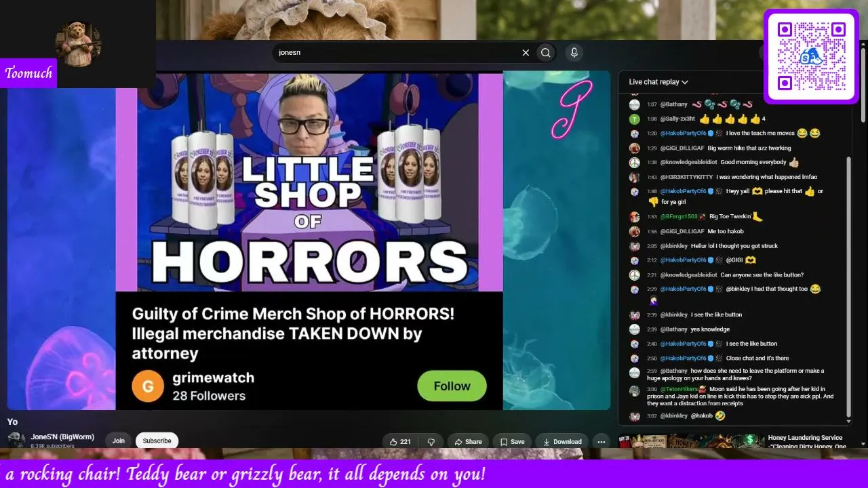Click @Sally-zx3ht's avatar in chat
This screenshot has width=868, height=488.
coord(634,119)
